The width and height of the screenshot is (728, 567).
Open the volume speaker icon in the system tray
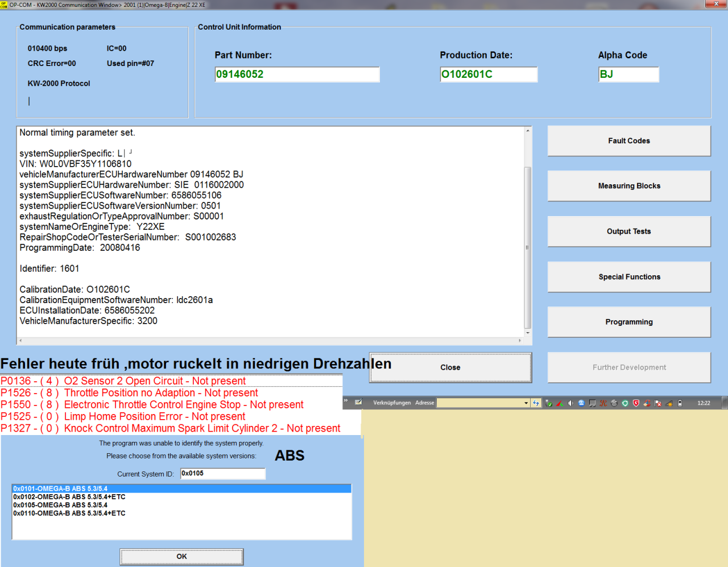point(570,403)
